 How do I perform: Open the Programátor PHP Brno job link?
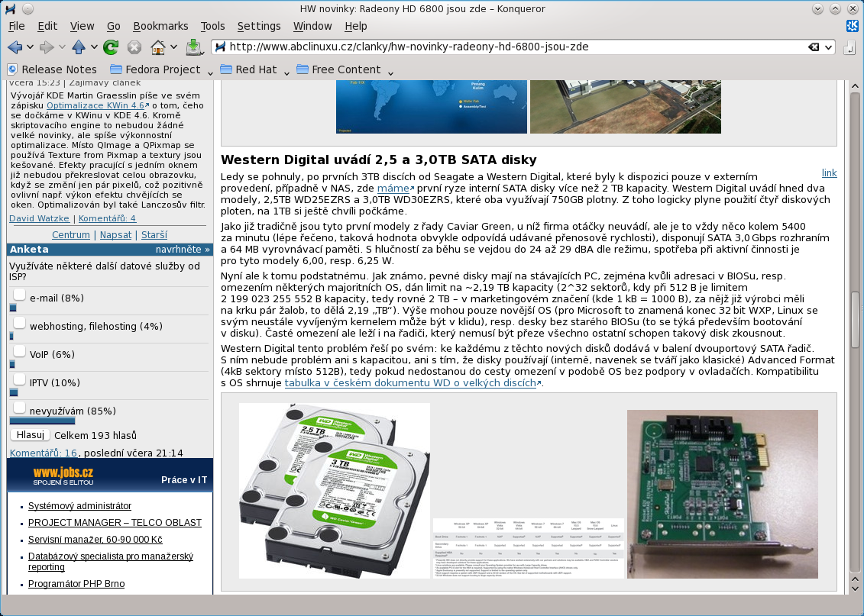[x=76, y=583]
